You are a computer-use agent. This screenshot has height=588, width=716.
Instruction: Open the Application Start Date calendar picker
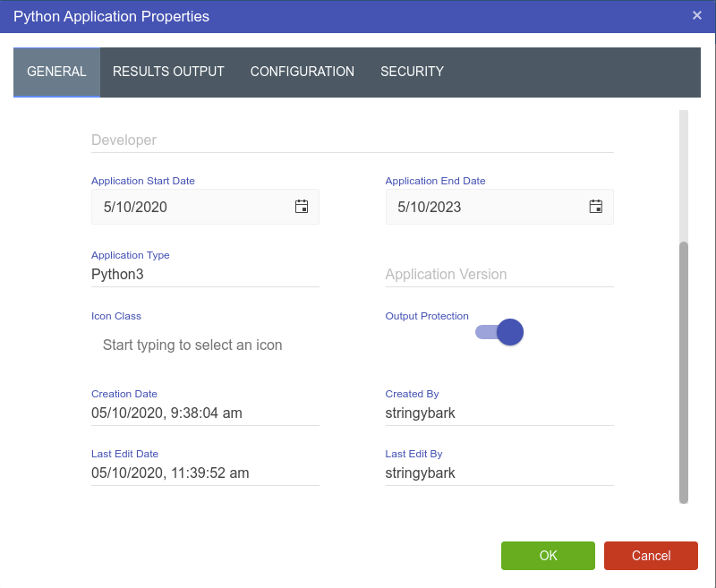point(302,207)
